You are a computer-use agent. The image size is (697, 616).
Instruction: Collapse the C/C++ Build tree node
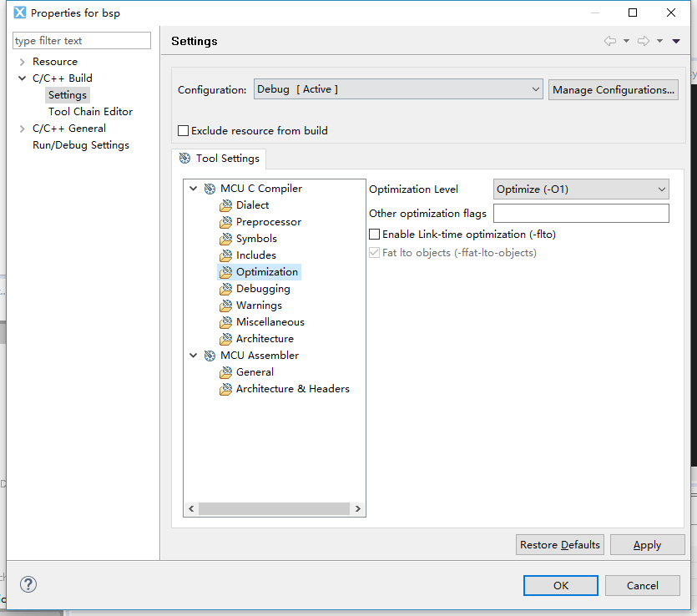[x=23, y=78]
